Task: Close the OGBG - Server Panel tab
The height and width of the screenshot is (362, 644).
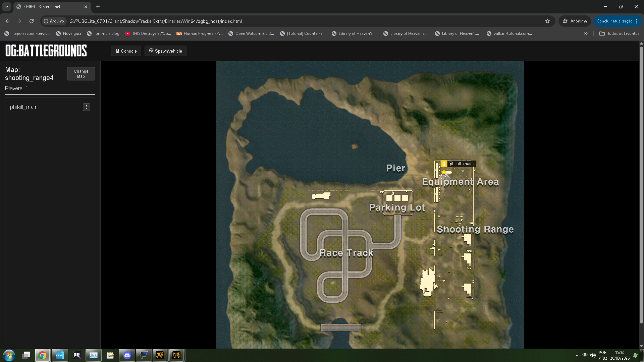Action: click(x=86, y=7)
